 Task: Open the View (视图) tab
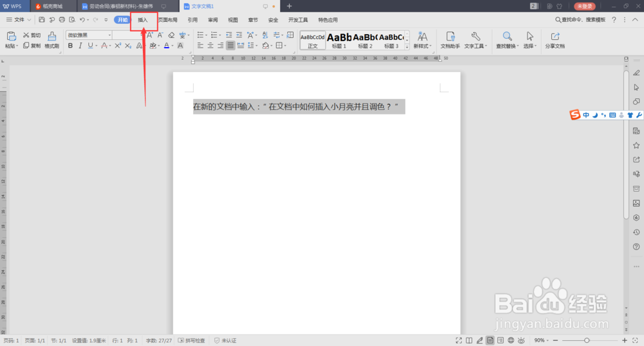(x=233, y=20)
